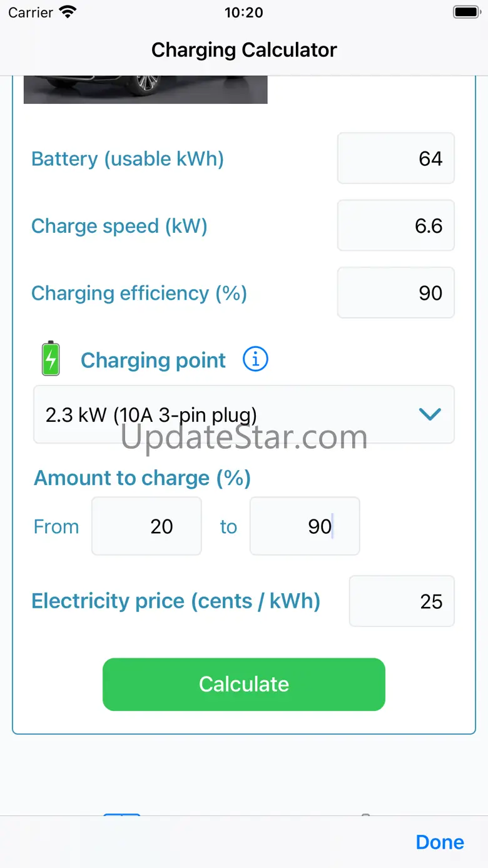The width and height of the screenshot is (488, 868).
Task: Tap the 'to' percentage field showing 90
Action: (305, 526)
